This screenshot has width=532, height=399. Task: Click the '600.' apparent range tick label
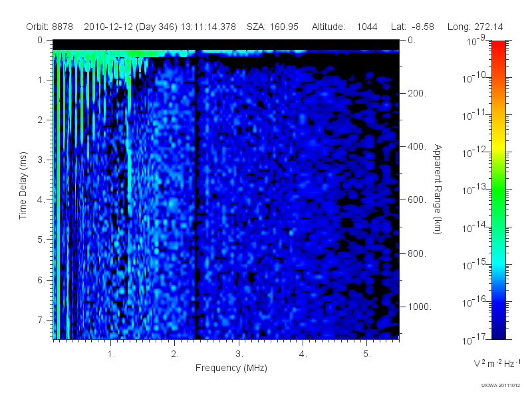(x=417, y=200)
